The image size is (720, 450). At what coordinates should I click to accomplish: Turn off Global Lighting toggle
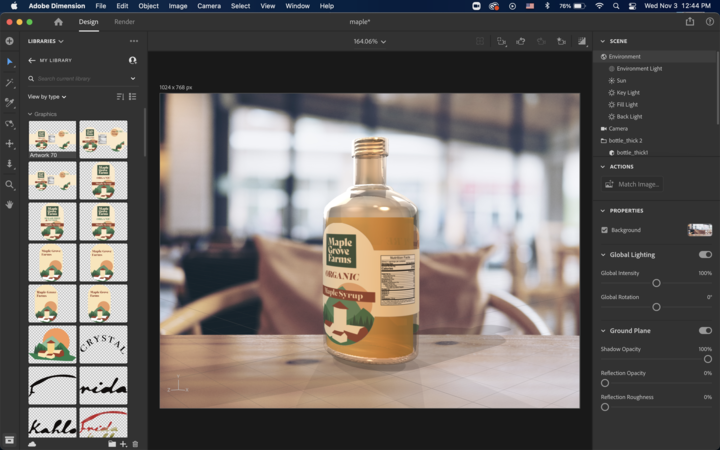705,254
